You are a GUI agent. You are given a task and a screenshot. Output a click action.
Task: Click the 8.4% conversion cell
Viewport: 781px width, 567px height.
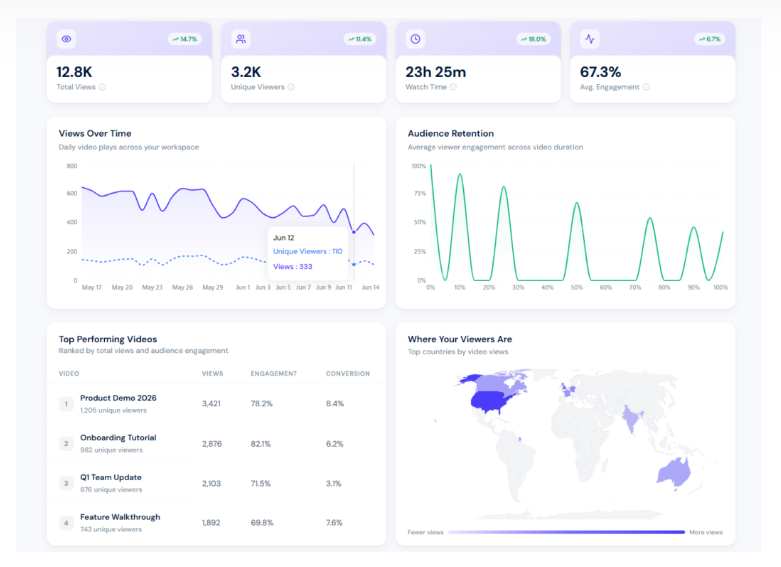pyautogui.click(x=335, y=404)
